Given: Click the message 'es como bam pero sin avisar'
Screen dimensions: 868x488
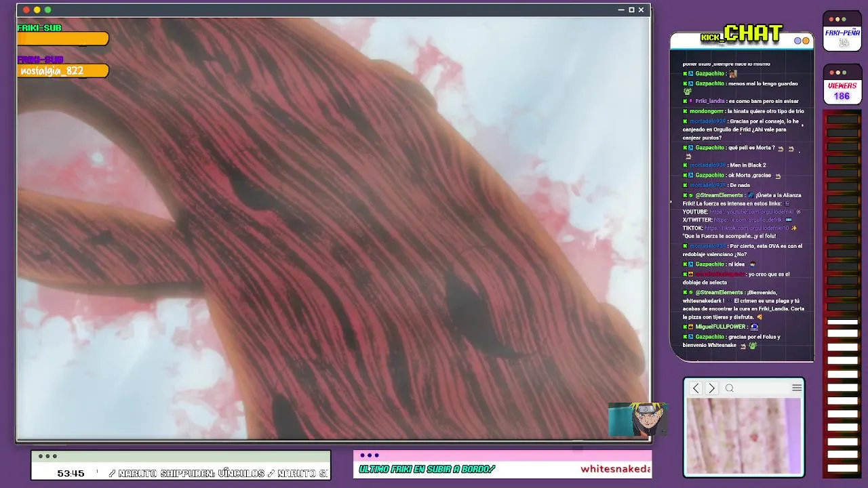Looking at the screenshot, I should tap(764, 101).
